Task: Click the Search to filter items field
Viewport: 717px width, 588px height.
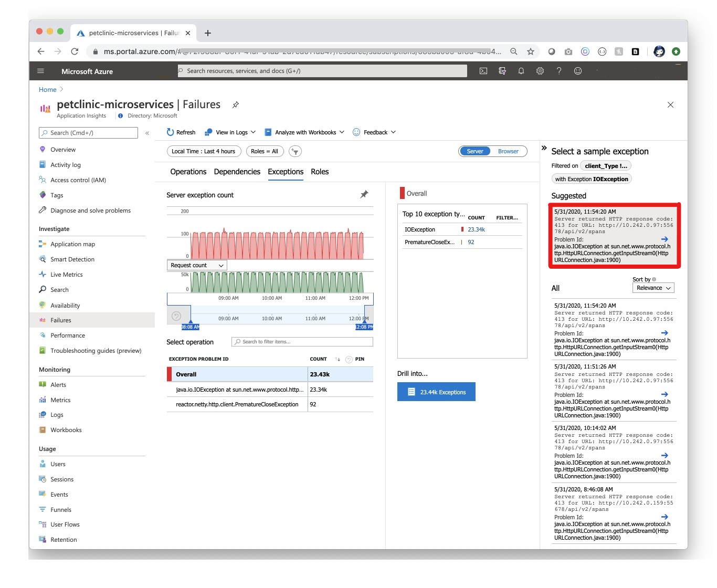Action: click(302, 342)
